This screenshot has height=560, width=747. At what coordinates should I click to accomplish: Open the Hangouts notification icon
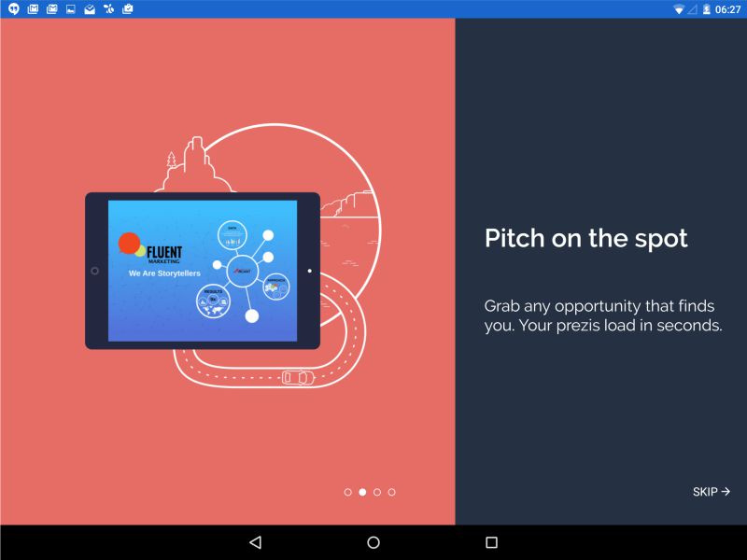[x=14, y=8]
